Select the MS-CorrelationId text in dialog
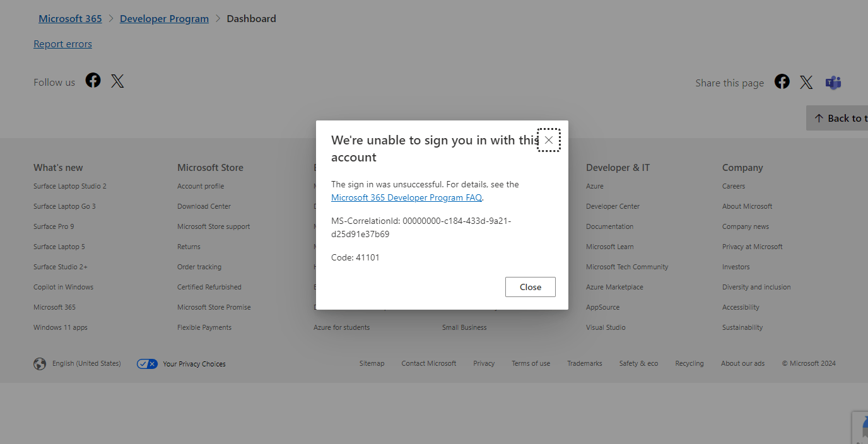868x444 pixels. pos(421,228)
